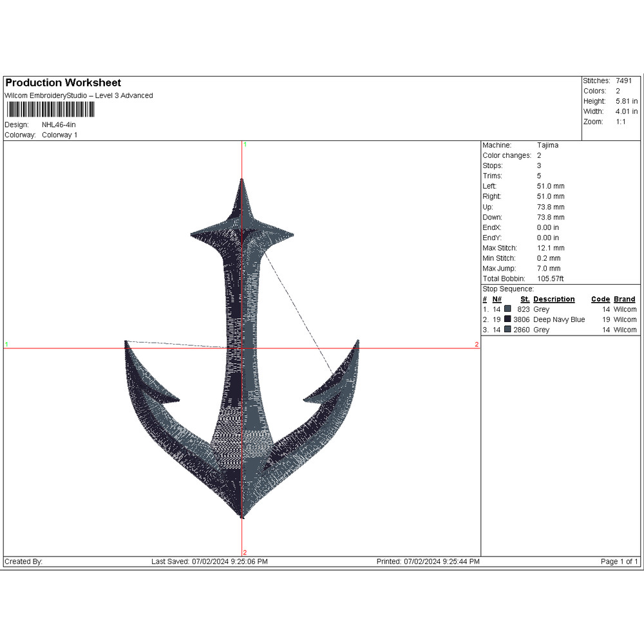Select the Deep Navy Blue color swatch
644x644 pixels.
pos(507,319)
